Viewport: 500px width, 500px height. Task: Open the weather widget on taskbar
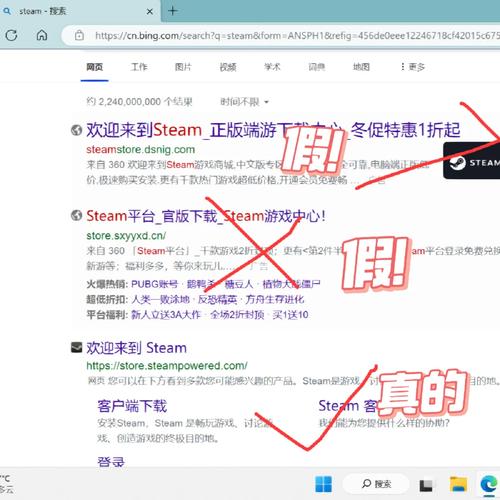(7, 484)
